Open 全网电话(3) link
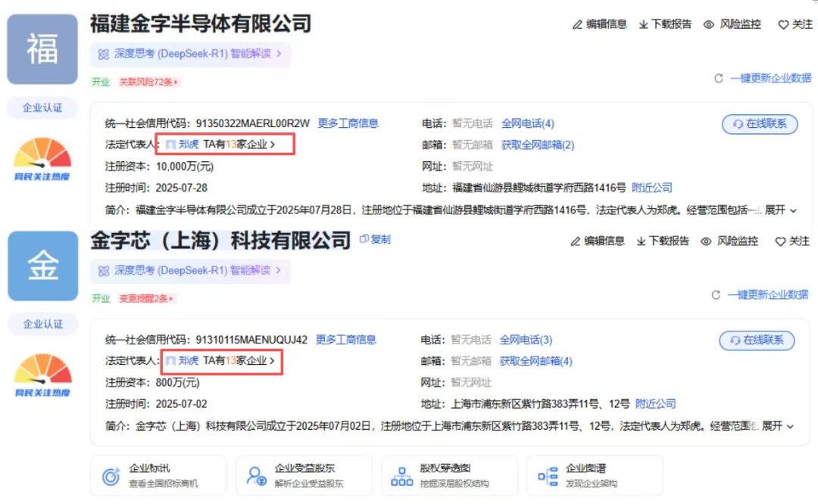Screen dimensions: 818x504 (526, 340)
